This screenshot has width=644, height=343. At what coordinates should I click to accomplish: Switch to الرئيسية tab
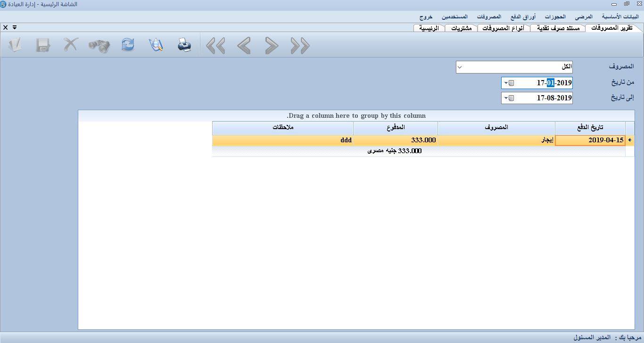tap(429, 28)
